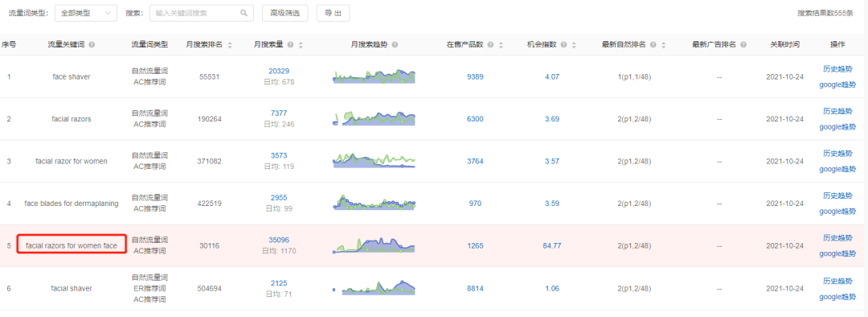Click search volume 3573
The image size is (868, 317).
click(x=279, y=155)
